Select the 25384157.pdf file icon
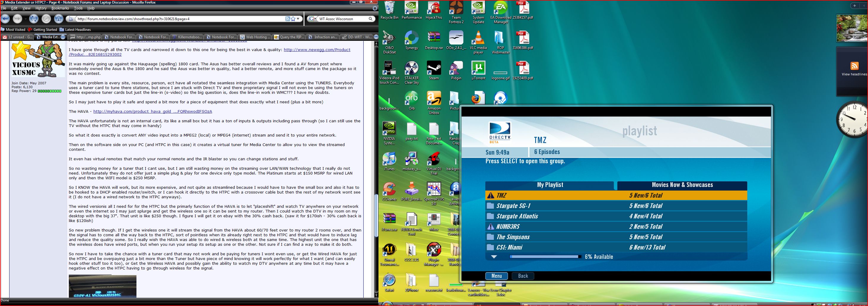Screen dimensions: 868x306 (523, 11)
